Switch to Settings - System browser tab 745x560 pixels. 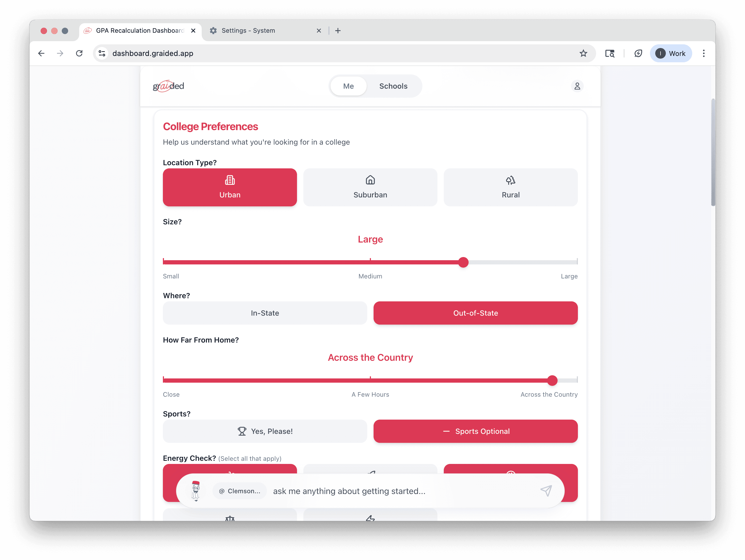(x=248, y=31)
